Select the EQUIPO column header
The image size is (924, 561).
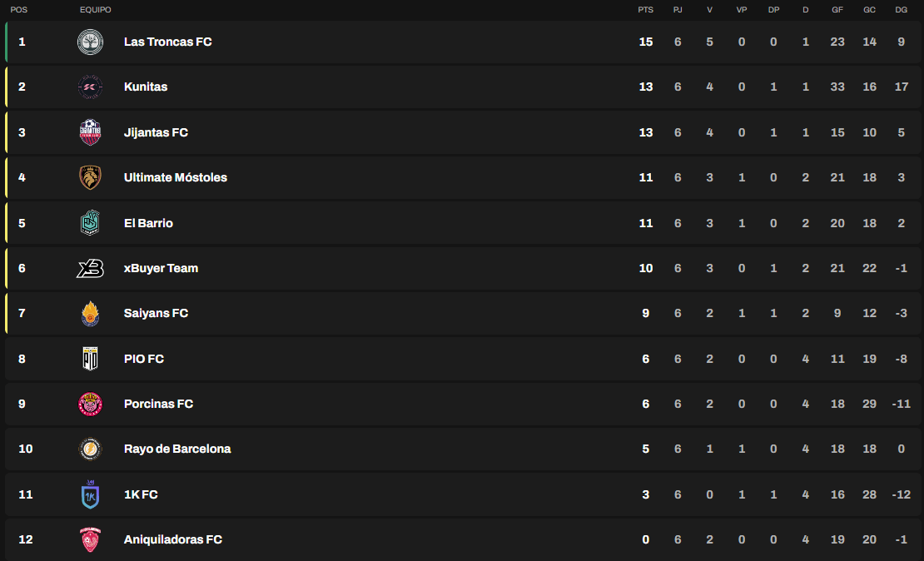click(x=96, y=10)
